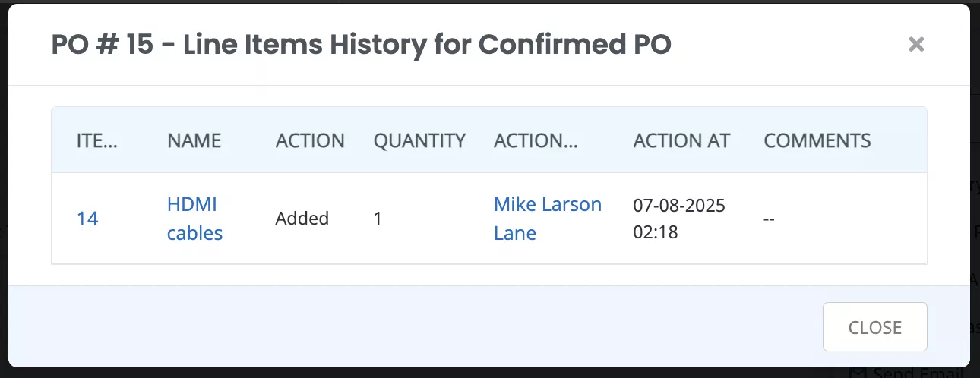
Task: Click the COMMENTS column header
Action: (817, 140)
